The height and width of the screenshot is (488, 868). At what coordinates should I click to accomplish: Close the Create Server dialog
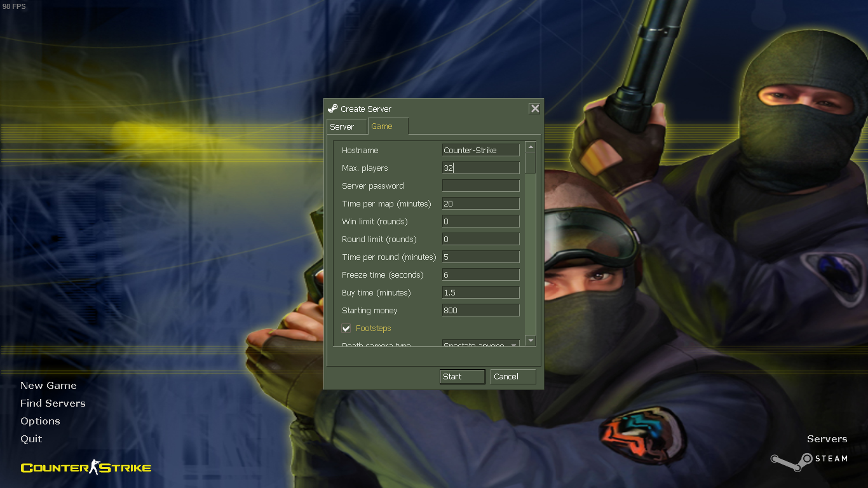click(x=534, y=109)
